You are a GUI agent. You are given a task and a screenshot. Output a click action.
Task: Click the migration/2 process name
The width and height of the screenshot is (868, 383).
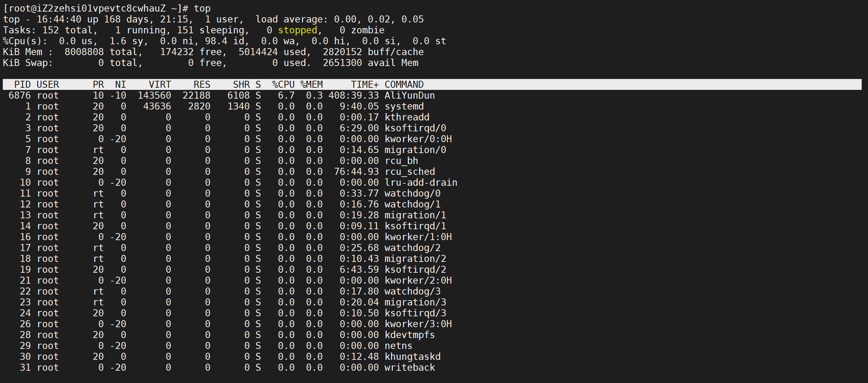(415, 259)
